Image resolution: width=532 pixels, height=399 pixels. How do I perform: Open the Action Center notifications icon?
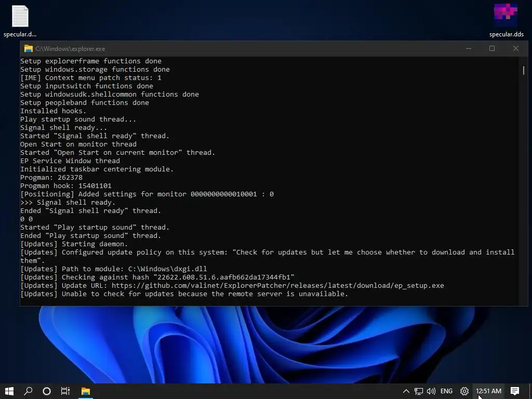[515, 391]
